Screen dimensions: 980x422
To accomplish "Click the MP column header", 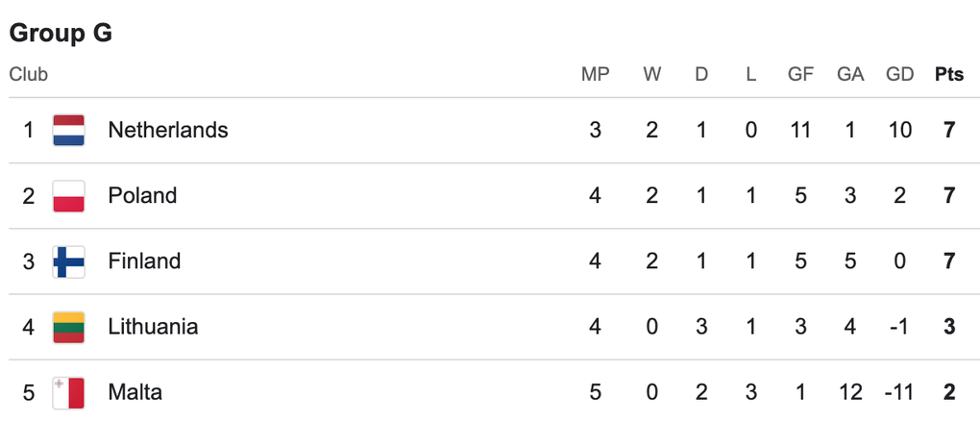I will (x=595, y=75).
